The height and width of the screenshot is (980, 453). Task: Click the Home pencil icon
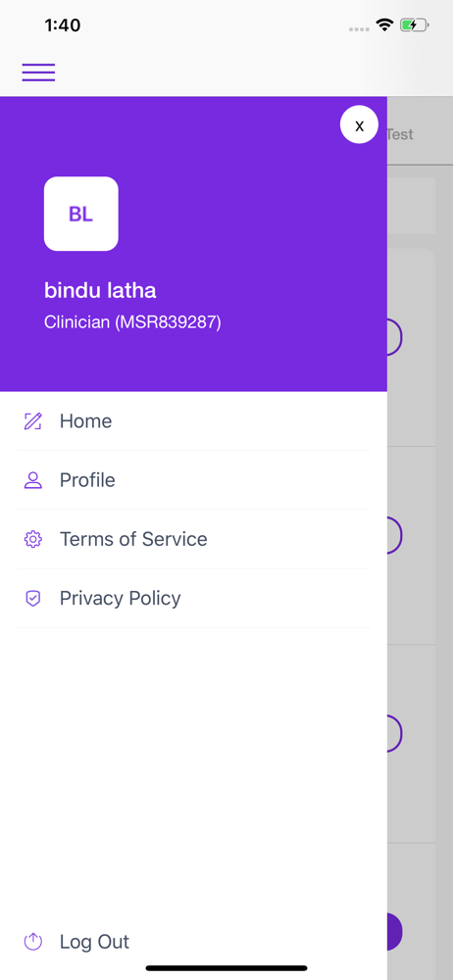point(32,421)
